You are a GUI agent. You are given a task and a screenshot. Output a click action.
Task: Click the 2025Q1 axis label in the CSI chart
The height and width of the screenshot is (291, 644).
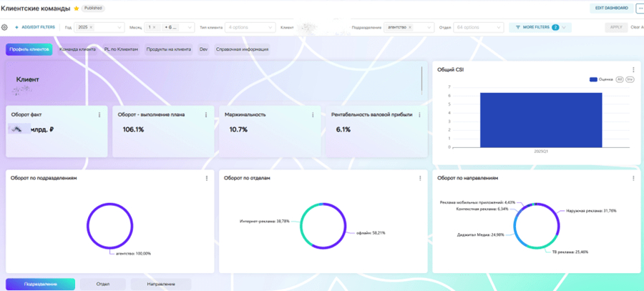click(x=540, y=151)
